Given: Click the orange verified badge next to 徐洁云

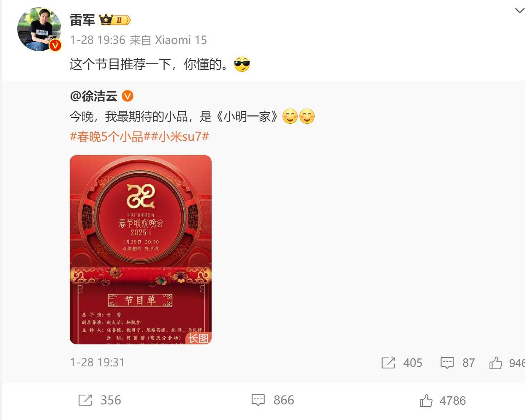Looking at the screenshot, I should click(x=128, y=96).
